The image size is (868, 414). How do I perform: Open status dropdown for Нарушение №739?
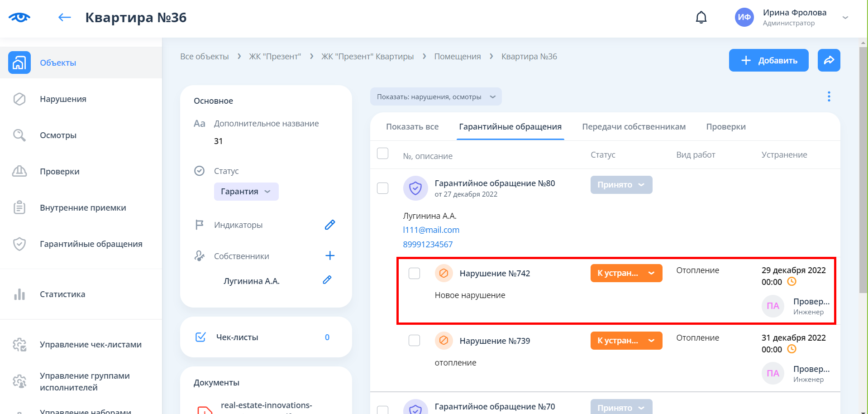coord(626,341)
